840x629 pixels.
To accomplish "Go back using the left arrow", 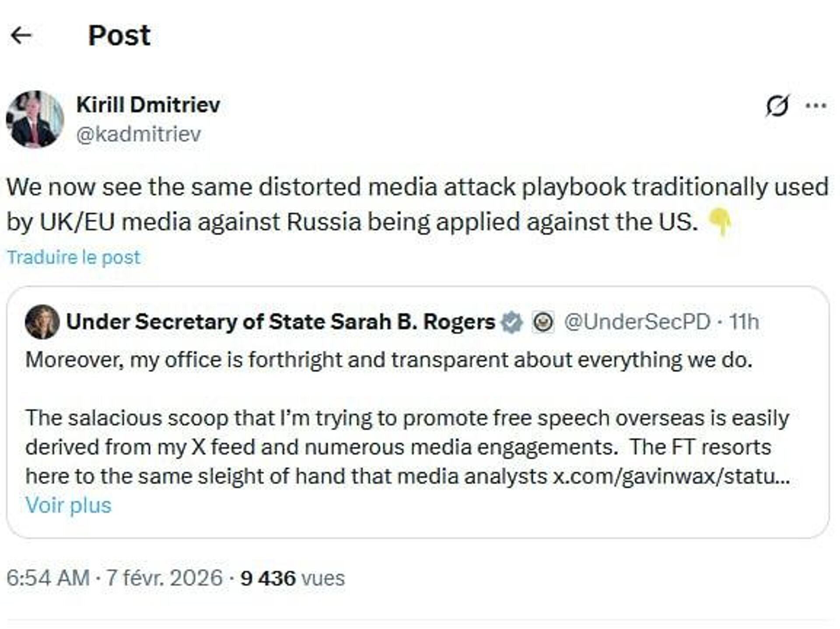I will point(21,35).
